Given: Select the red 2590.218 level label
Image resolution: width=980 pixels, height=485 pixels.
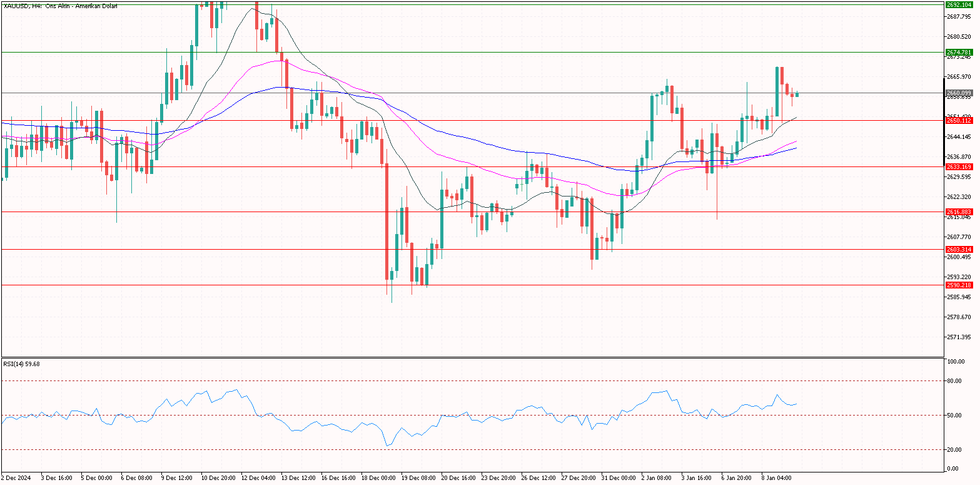Looking at the screenshot, I should [x=959, y=285].
